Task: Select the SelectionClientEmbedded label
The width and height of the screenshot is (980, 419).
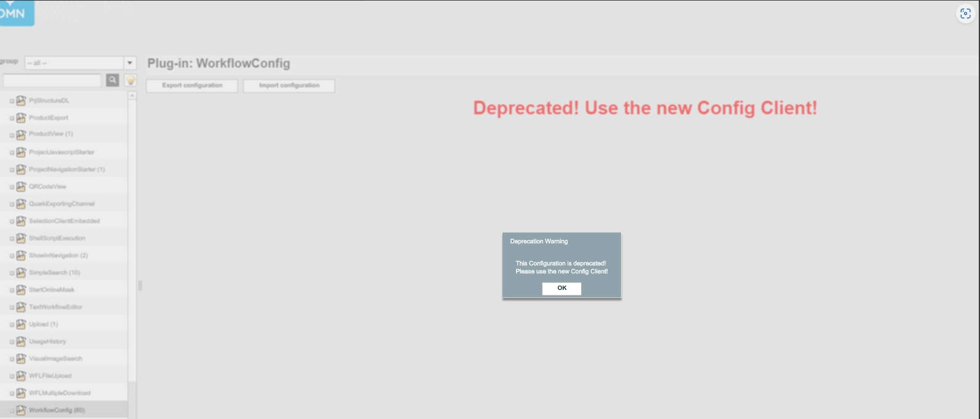Action: (64, 221)
